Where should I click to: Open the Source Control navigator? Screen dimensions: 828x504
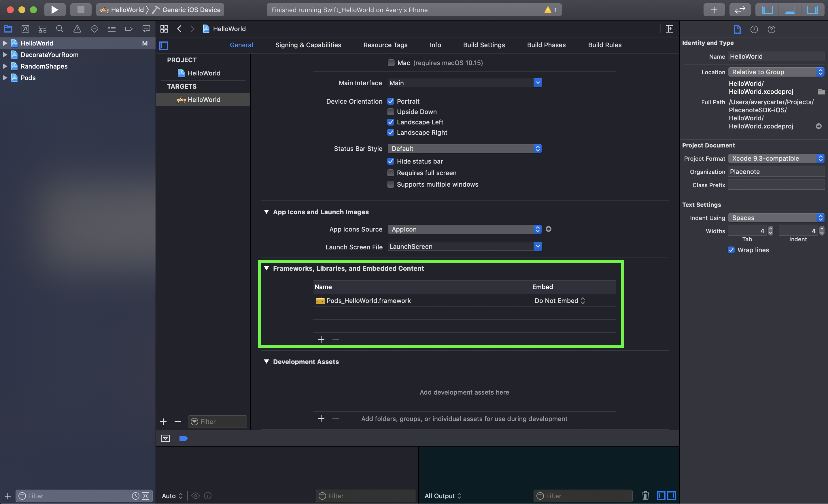pos(25,29)
